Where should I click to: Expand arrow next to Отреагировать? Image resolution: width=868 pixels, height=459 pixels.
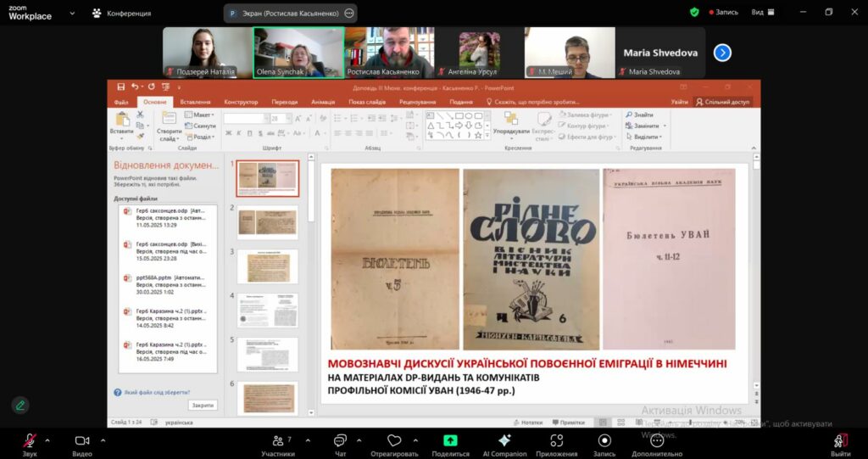click(415, 440)
